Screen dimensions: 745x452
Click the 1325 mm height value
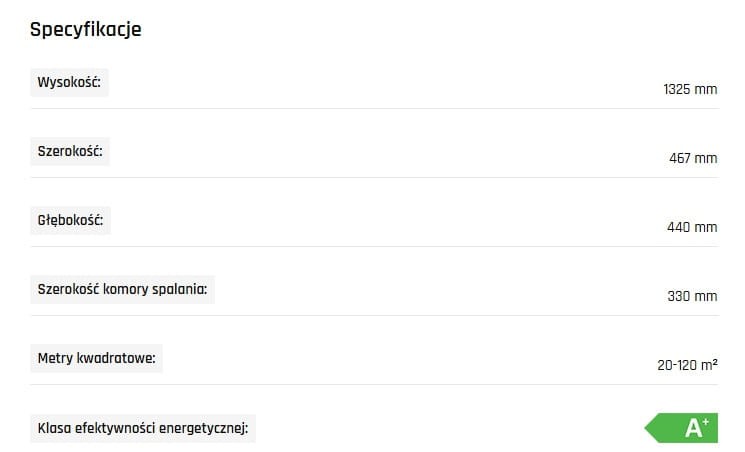coord(690,89)
